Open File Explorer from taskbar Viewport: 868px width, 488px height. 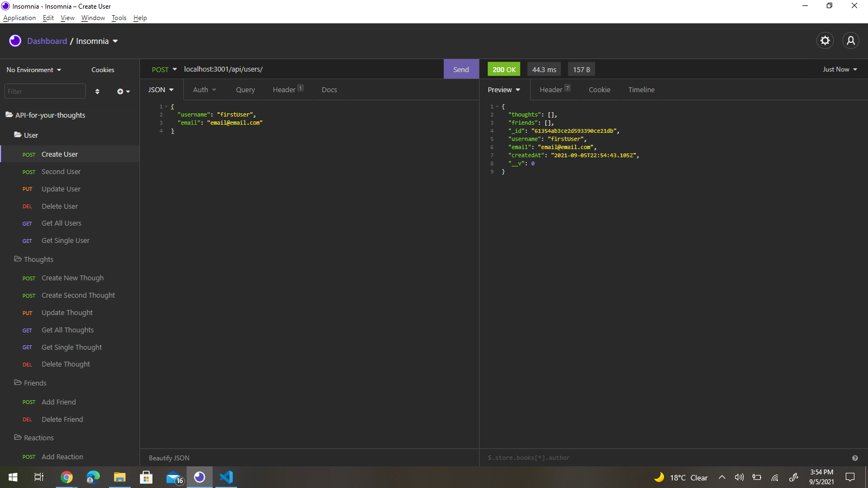tap(119, 477)
